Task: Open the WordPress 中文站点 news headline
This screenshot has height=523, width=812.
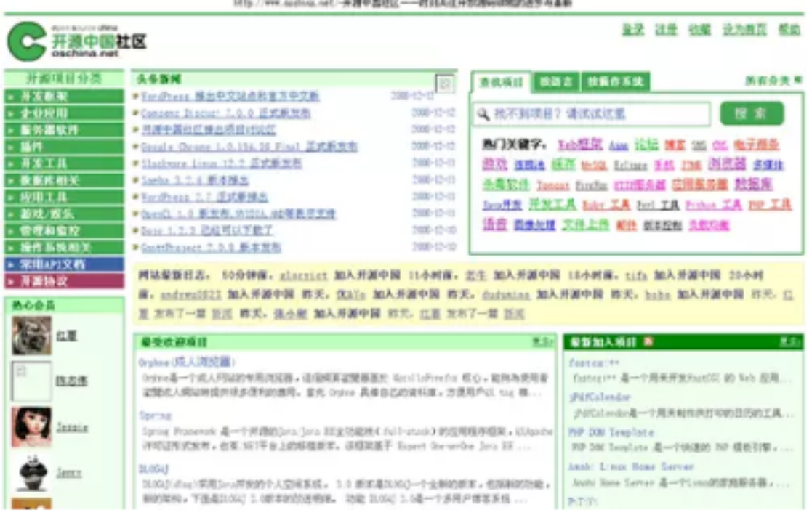Action: 230,96
